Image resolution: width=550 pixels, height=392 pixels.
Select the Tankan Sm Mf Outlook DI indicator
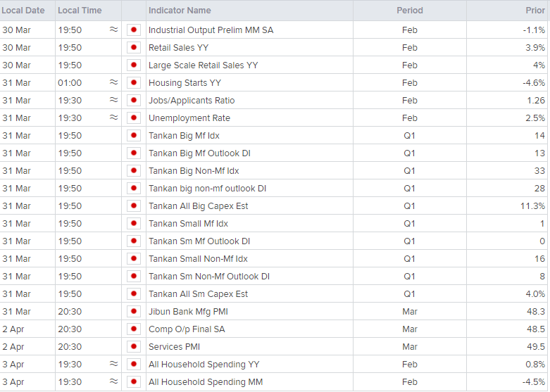click(x=199, y=241)
